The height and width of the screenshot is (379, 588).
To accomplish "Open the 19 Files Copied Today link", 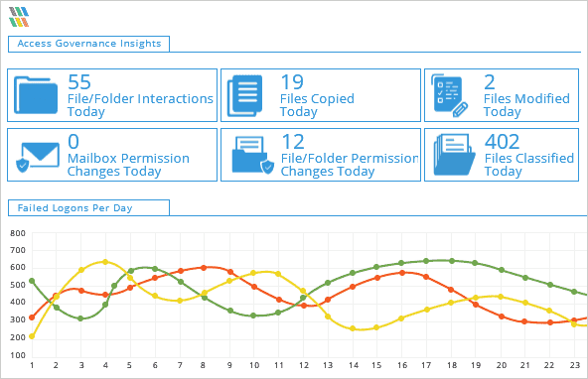I will [x=317, y=96].
